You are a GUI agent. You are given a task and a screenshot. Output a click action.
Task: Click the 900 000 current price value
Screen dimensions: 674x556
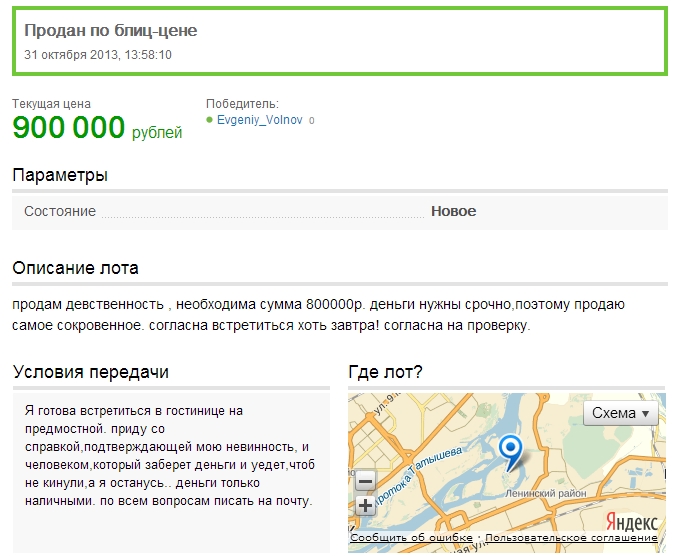coord(69,128)
